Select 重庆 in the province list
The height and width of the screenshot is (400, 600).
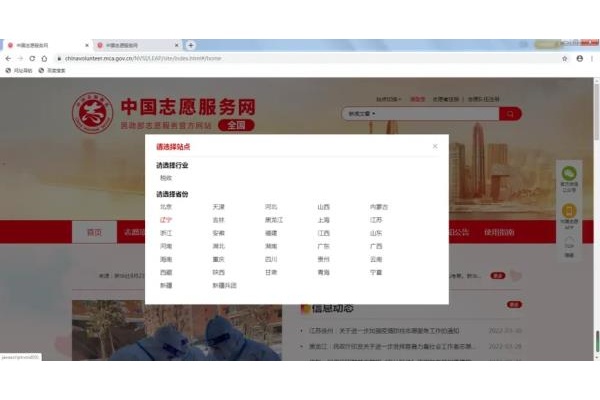218,259
